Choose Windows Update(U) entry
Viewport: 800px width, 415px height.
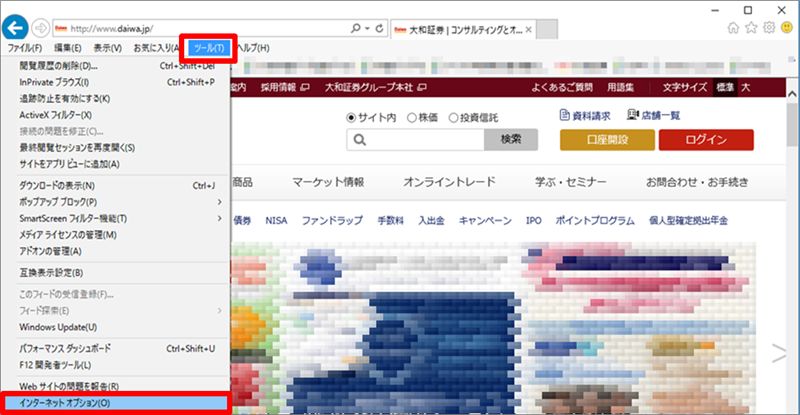[x=116, y=327]
